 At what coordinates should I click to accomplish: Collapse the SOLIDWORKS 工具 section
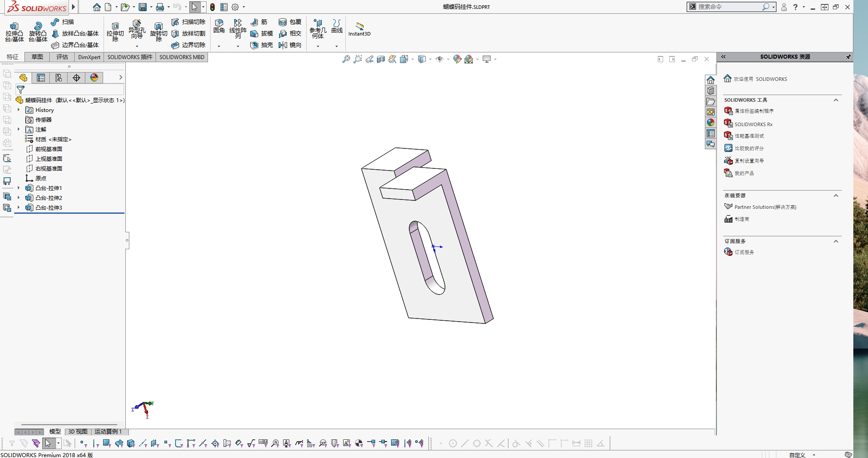[836, 100]
